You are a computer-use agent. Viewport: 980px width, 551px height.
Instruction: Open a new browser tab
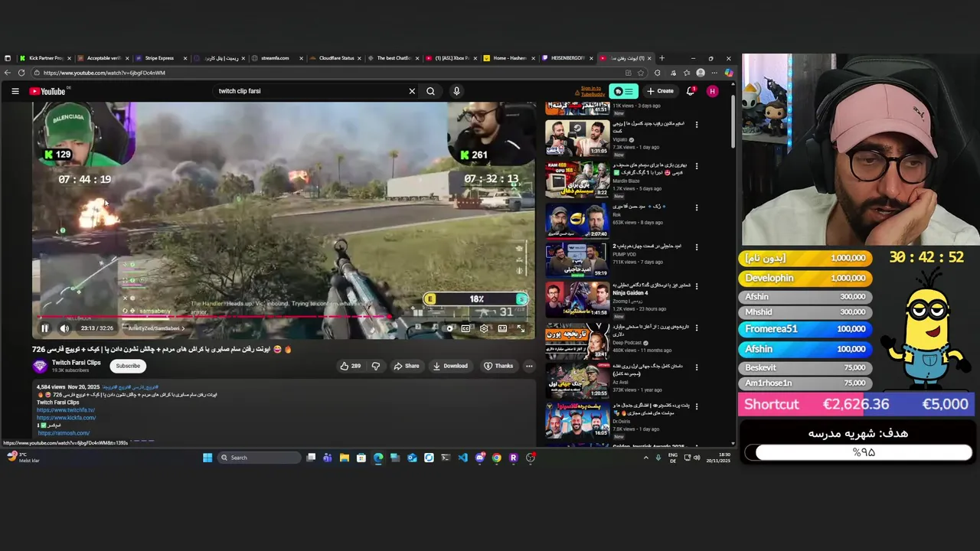pyautogui.click(x=662, y=58)
